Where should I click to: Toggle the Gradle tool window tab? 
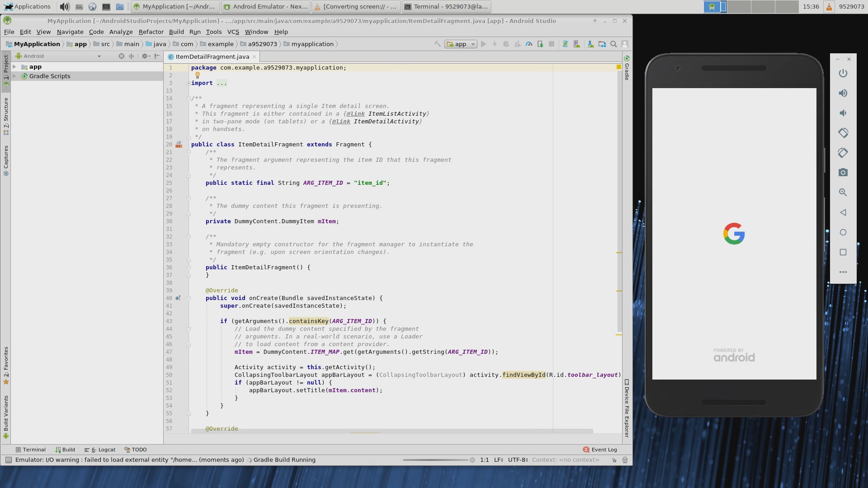(x=627, y=68)
